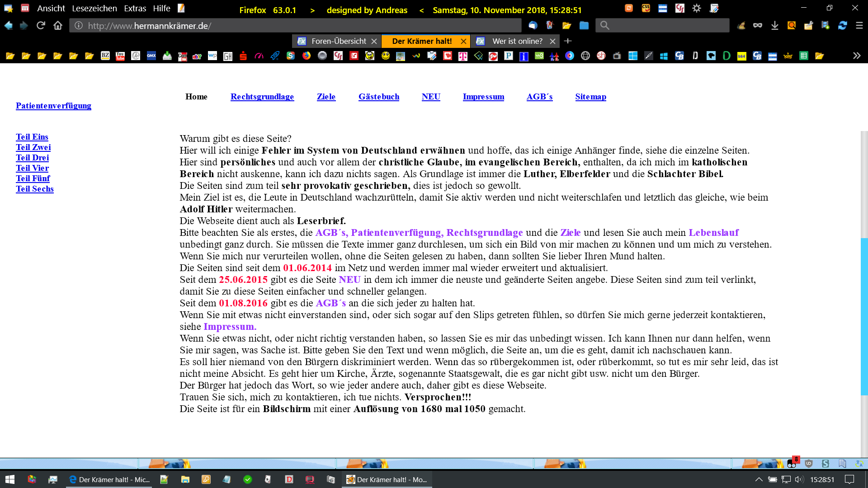
Task: Open the Rechtsgrundlage navigation link
Action: tap(262, 97)
